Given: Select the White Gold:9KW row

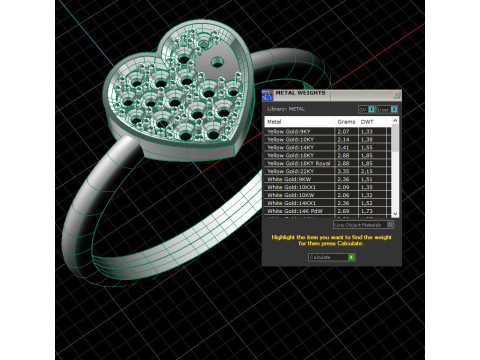Looking at the screenshot, I should (x=328, y=179).
